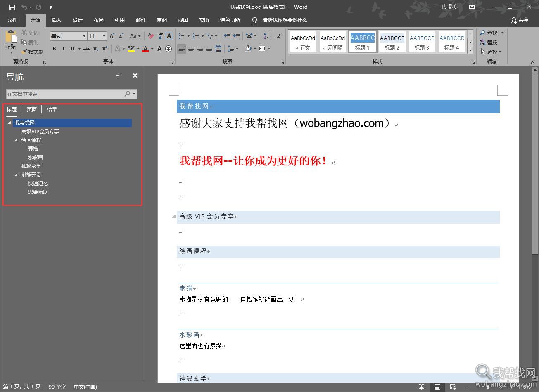Toggle italic formatting

[63, 49]
